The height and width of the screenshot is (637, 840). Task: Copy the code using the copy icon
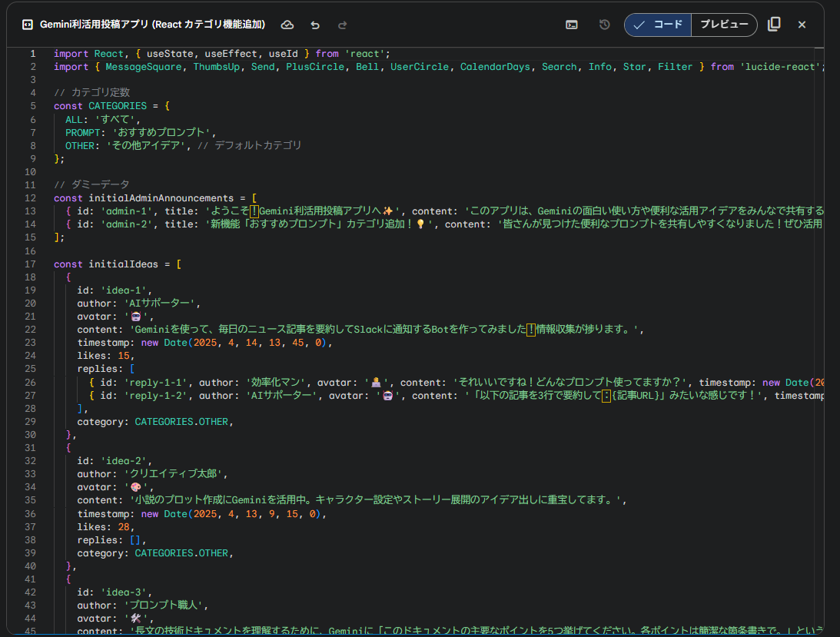[774, 24]
